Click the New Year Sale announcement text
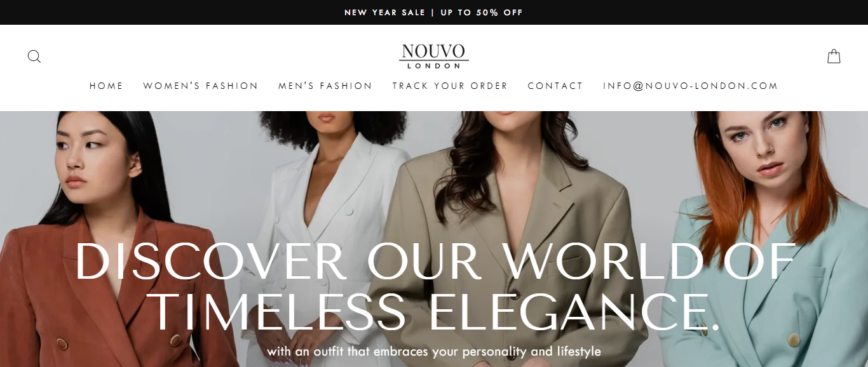 tap(385, 13)
